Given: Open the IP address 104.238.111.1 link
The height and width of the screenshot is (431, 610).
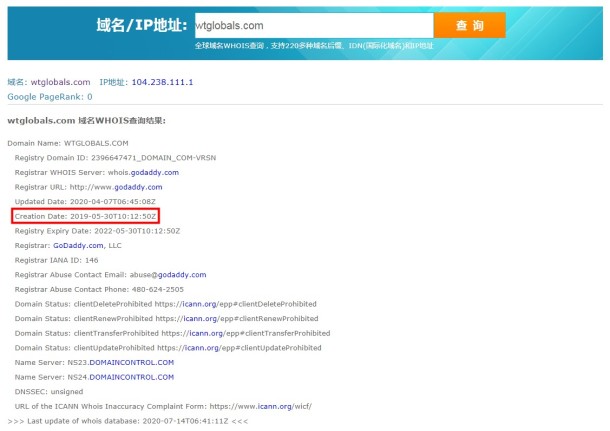Looking at the screenshot, I should click(162, 82).
